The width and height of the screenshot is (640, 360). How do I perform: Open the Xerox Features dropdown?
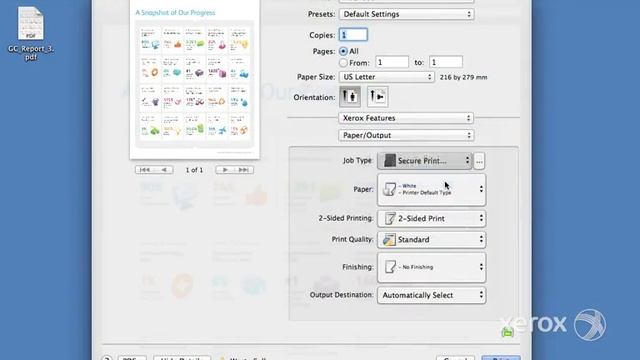406,118
